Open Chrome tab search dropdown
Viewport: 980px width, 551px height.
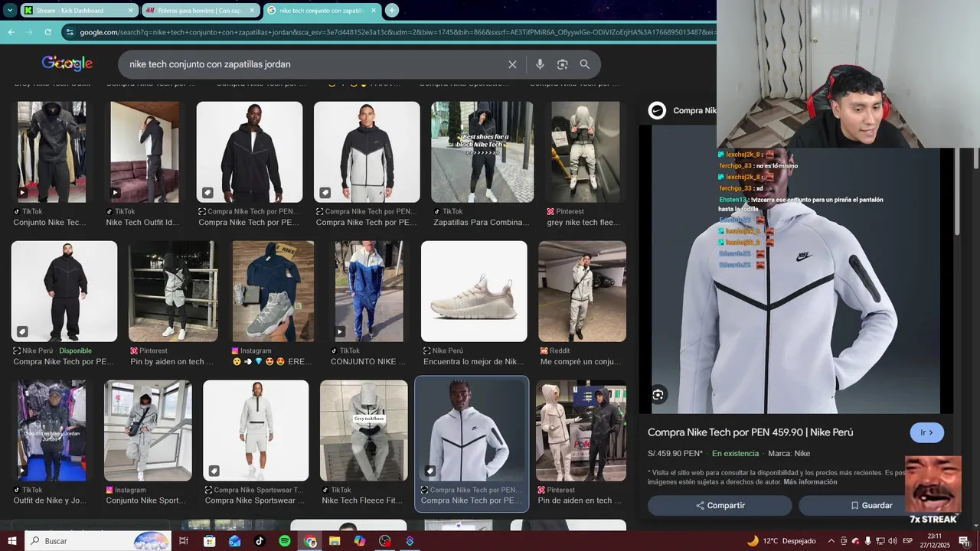(9, 11)
